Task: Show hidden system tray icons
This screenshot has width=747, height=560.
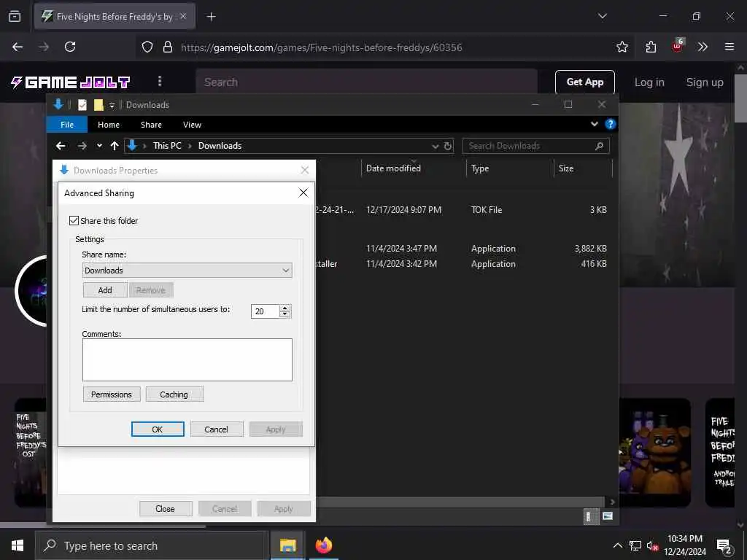Action: coord(617,545)
